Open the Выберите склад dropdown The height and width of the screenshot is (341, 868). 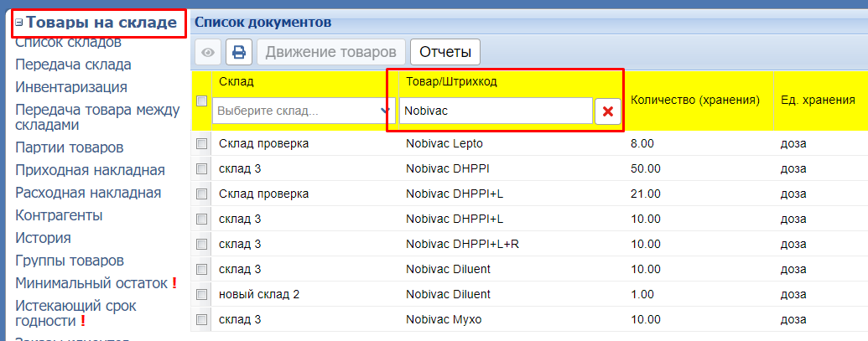304,111
